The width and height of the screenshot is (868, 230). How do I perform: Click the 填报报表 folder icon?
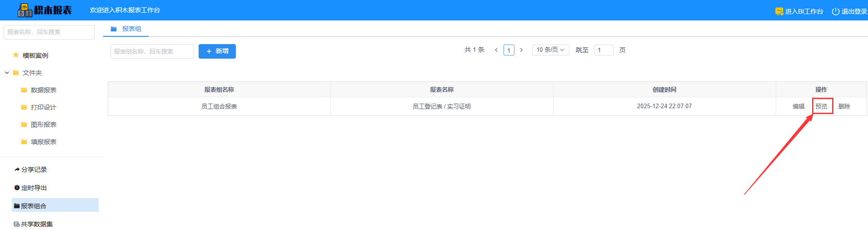pos(24,142)
